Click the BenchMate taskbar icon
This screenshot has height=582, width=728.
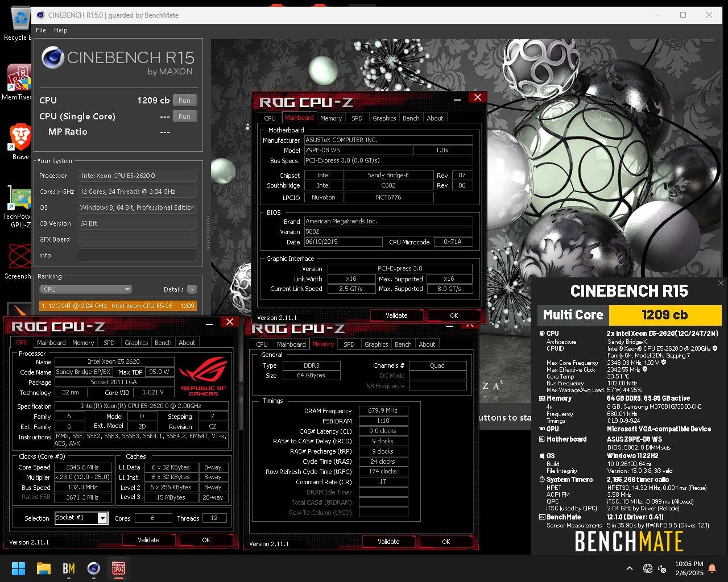point(69,568)
